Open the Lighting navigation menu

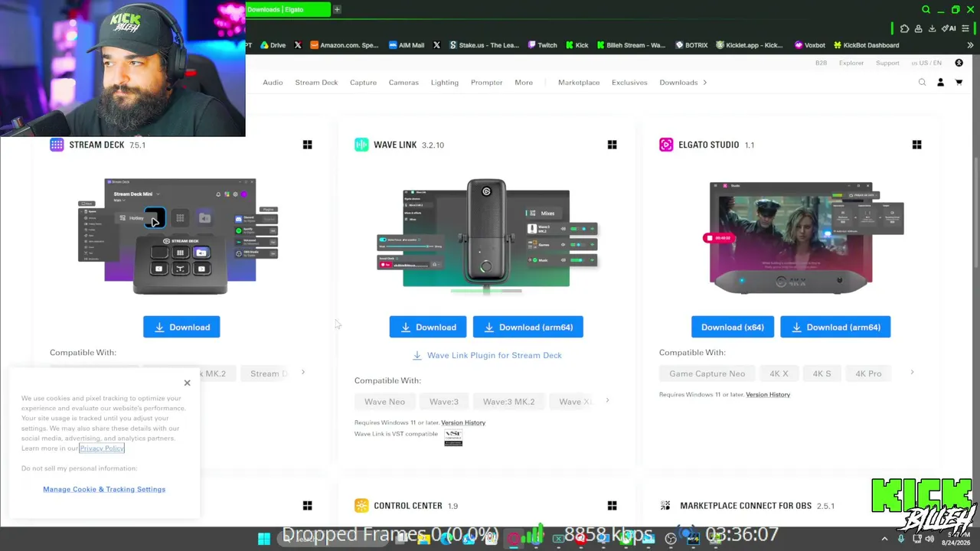(445, 83)
